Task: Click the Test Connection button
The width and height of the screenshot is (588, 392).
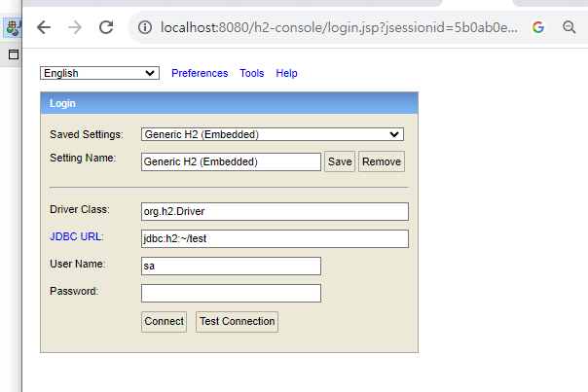Action: 237,322
